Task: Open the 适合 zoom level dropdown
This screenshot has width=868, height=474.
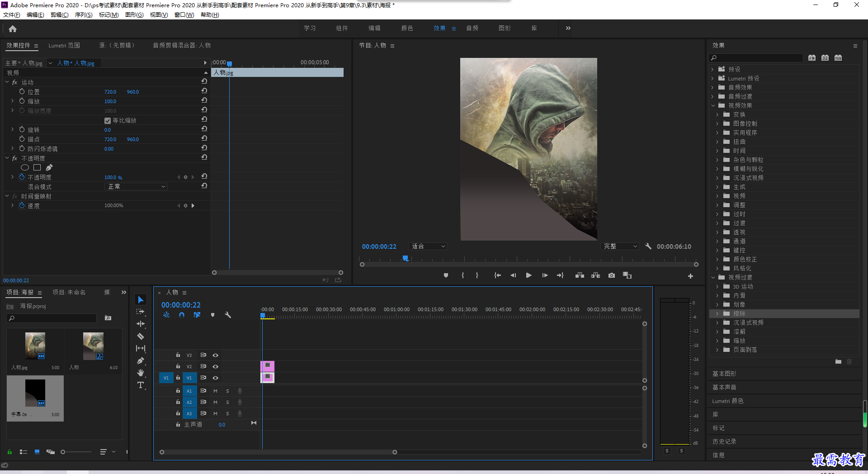Action: click(428, 246)
